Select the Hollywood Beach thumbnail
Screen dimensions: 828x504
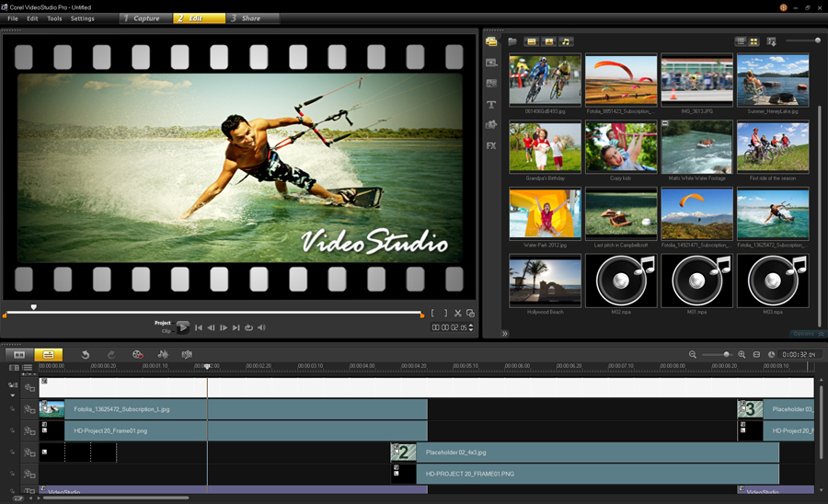point(545,282)
